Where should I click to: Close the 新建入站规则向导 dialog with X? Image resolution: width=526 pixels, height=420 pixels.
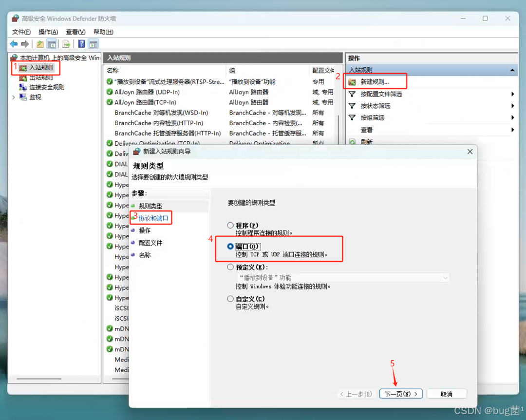pyautogui.click(x=470, y=152)
